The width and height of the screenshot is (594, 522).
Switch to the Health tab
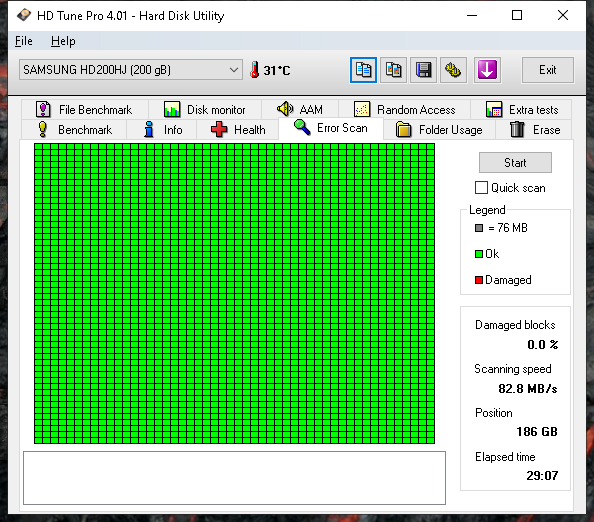[x=238, y=130]
